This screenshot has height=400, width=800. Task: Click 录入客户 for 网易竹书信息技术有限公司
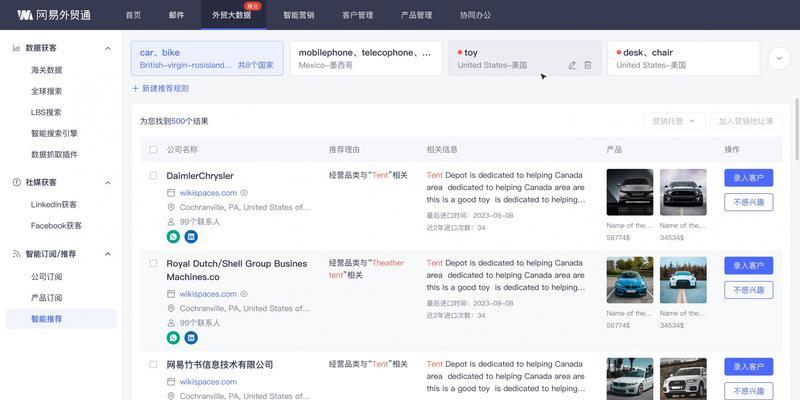pyautogui.click(x=748, y=367)
